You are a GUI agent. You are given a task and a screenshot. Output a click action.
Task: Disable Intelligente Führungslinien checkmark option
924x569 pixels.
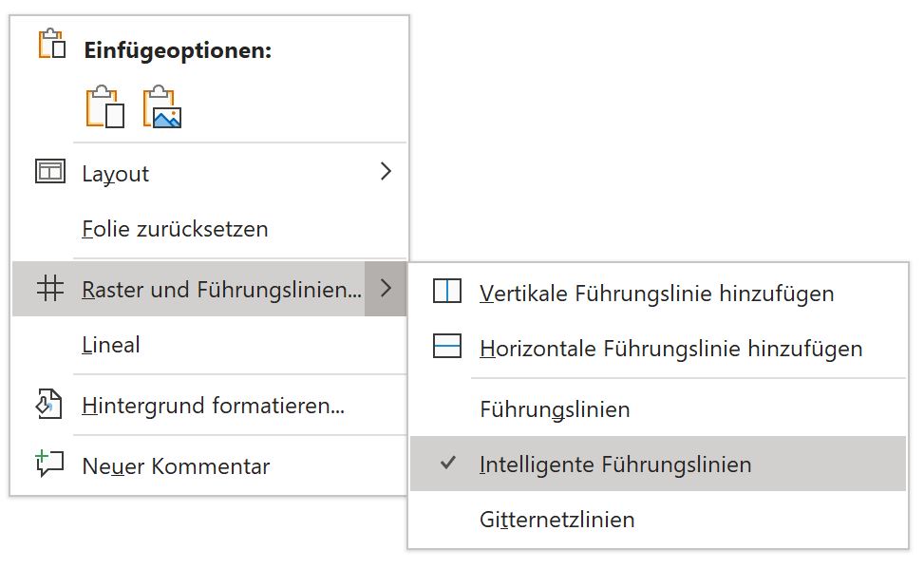coord(658,464)
